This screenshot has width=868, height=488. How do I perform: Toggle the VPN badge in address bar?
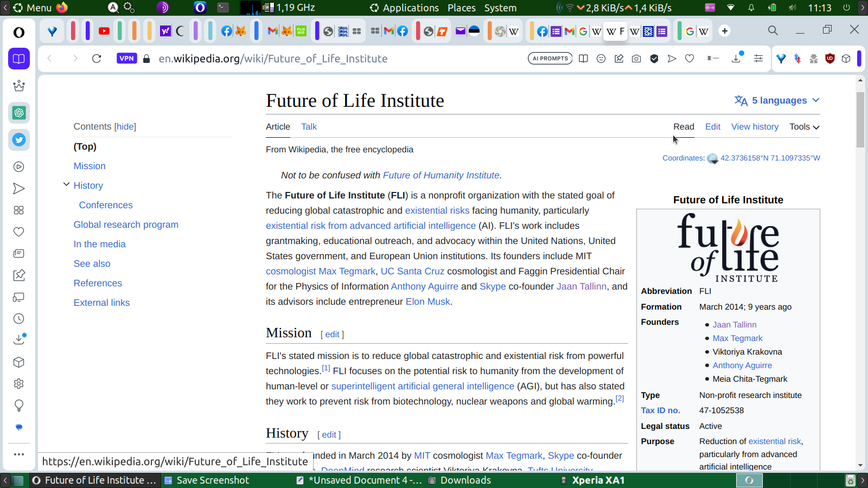126,59
